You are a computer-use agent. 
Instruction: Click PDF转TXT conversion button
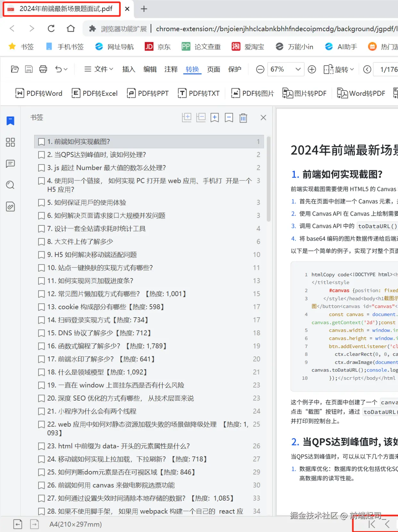coord(199,93)
